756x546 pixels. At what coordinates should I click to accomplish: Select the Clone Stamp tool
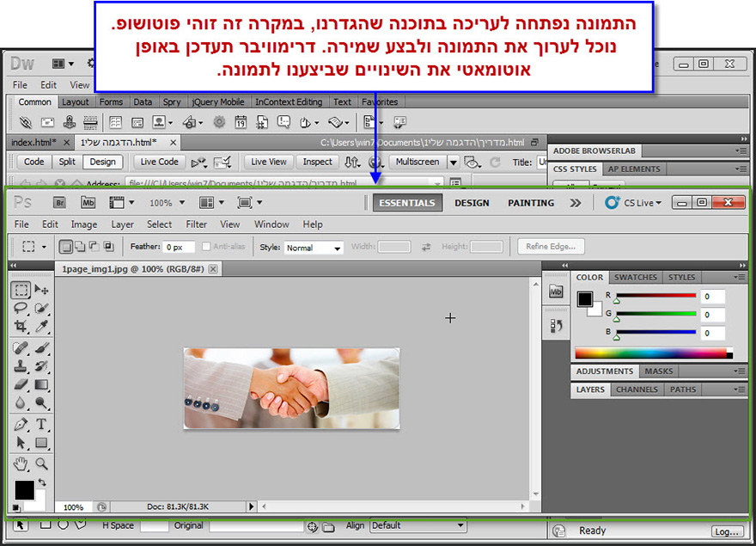click(x=21, y=366)
